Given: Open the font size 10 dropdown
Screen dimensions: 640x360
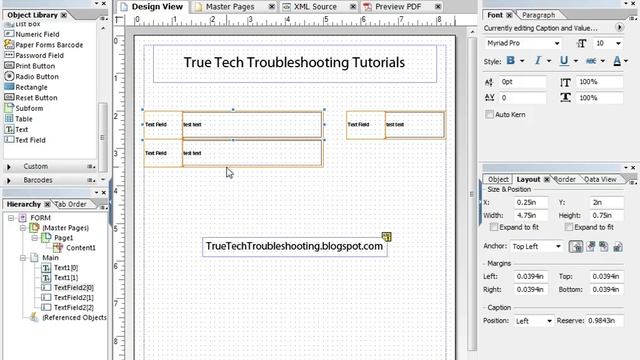Looking at the screenshot, I should click(618, 43).
